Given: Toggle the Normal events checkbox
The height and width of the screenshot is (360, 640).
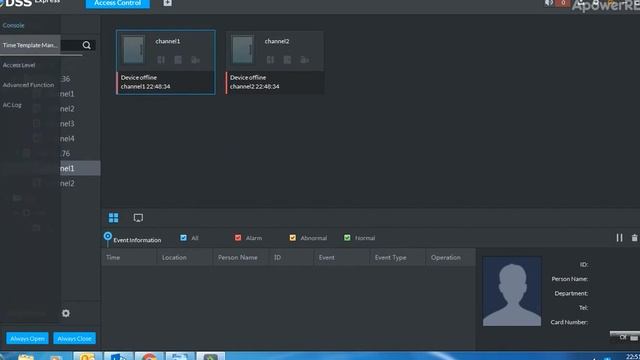Looking at the screenshot, I should click(x=347, y=238).
